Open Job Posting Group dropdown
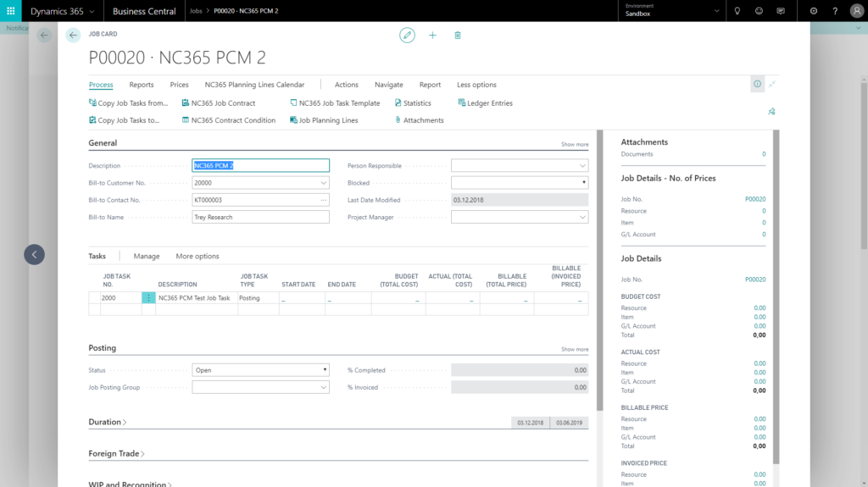 point(323,387)
